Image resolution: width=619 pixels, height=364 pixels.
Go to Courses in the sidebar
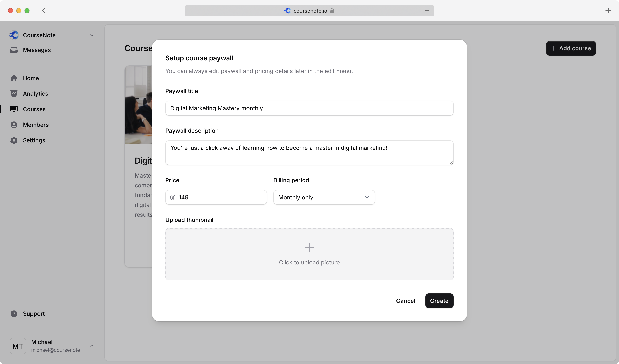click(x=34, y=109)
